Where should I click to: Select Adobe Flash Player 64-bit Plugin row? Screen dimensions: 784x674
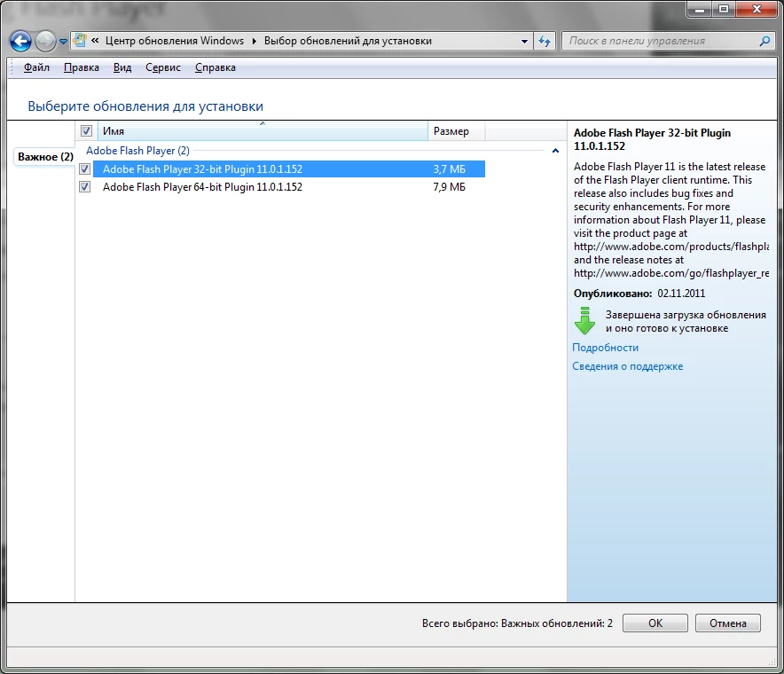tap(289, 187)
